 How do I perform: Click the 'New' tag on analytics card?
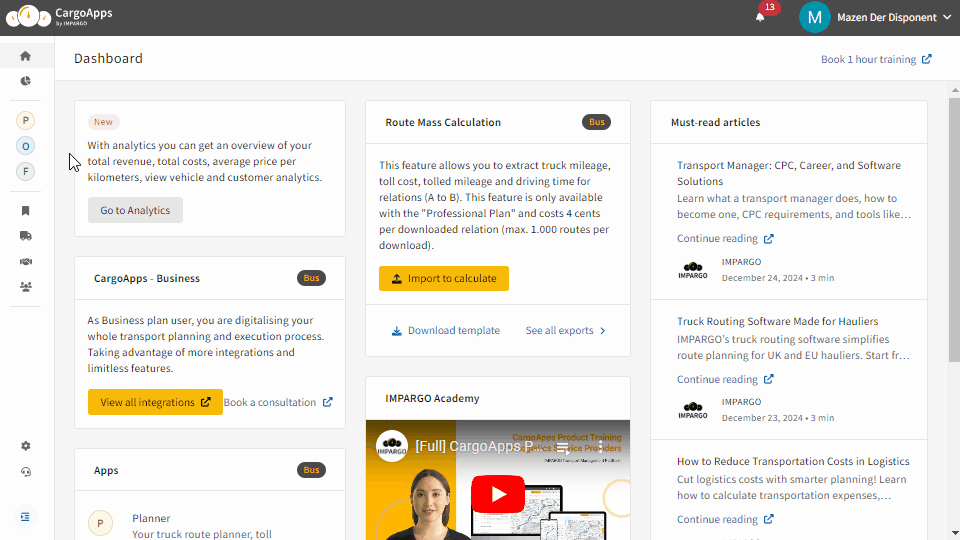tap(103, 122)
